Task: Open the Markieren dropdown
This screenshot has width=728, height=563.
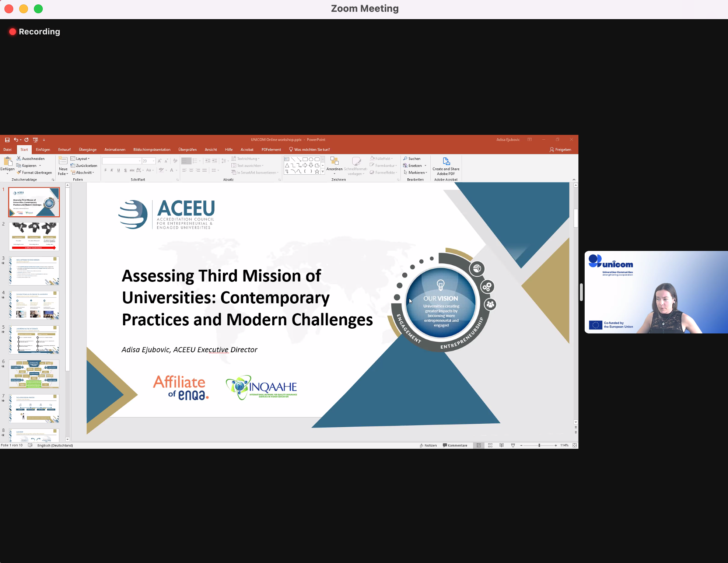Action: point(416,172)
